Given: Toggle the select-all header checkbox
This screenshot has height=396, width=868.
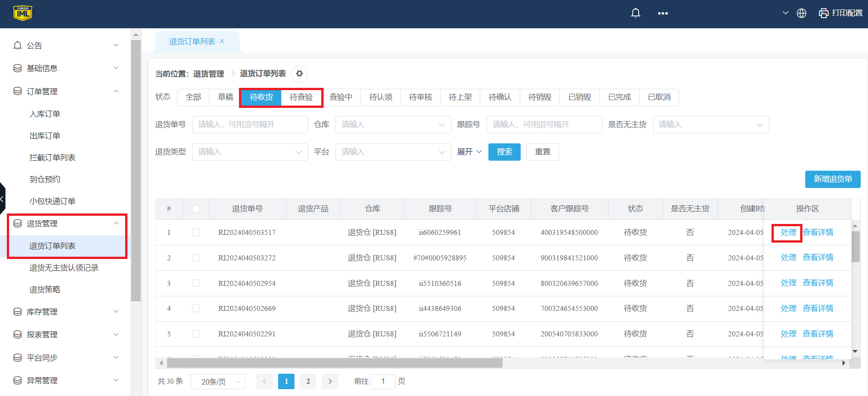Looking at the screenshot, I should (x=196, y=208).
